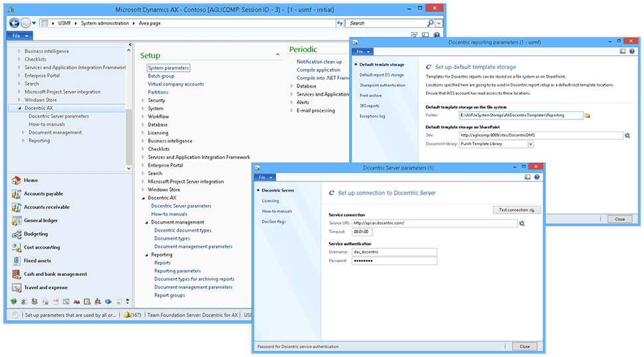
Task: Expand Database under Periodic
Action: pos(291,86)
